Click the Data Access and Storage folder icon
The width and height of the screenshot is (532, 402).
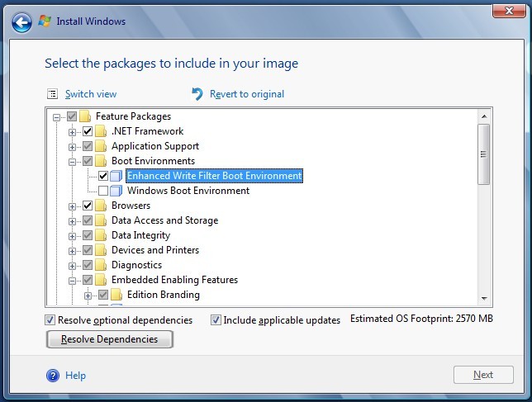[x=101, y=220]
